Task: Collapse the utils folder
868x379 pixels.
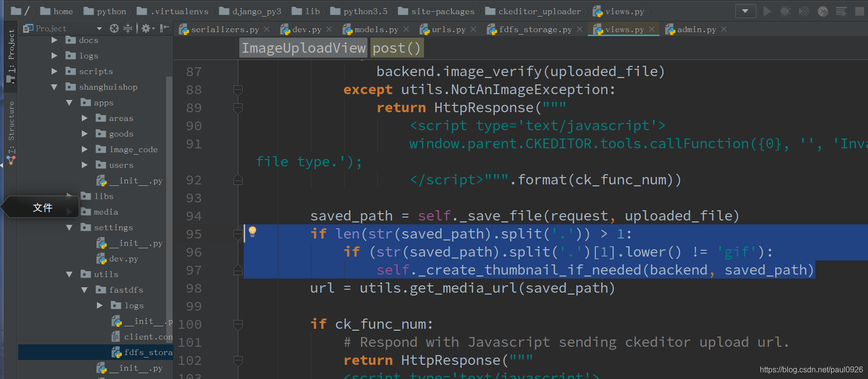Action: 70,274
